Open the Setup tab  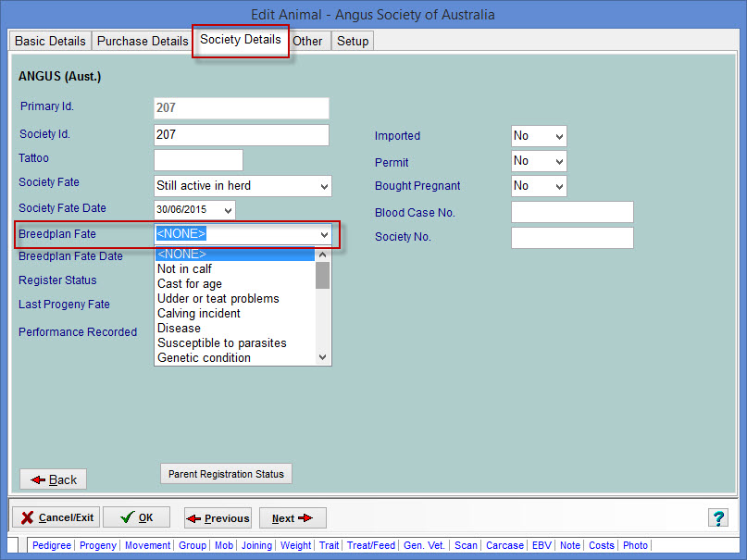point(353,41)
